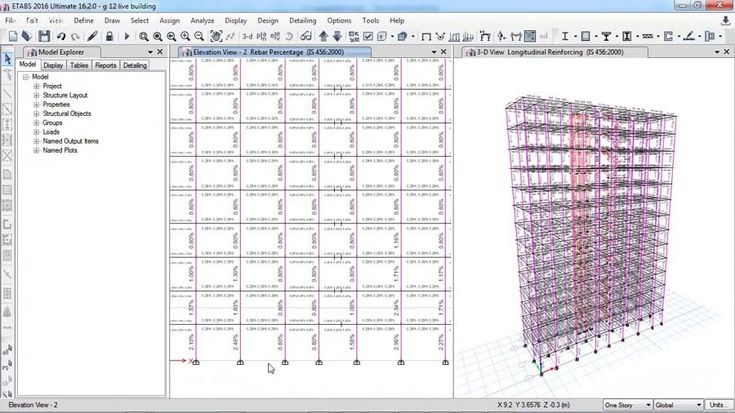
Task: Click the Concrete Frame Design square icon
Action: [x=586, y=36]
